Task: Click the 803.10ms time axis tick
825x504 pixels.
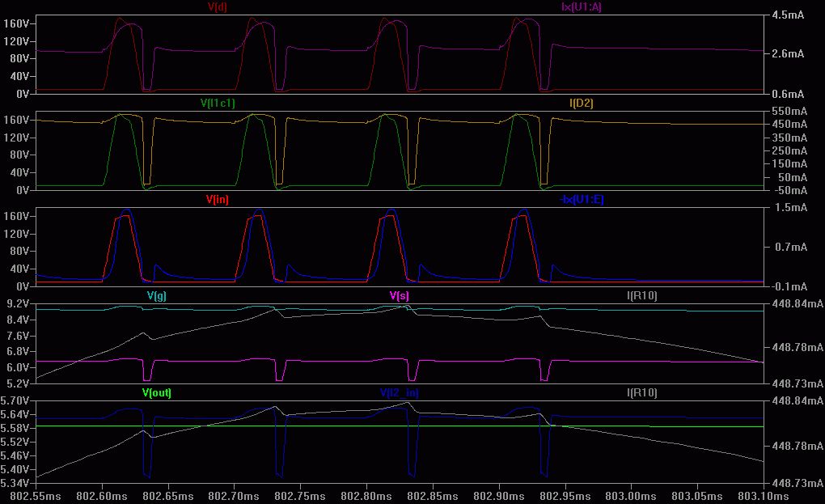Action: click(763, 496)
